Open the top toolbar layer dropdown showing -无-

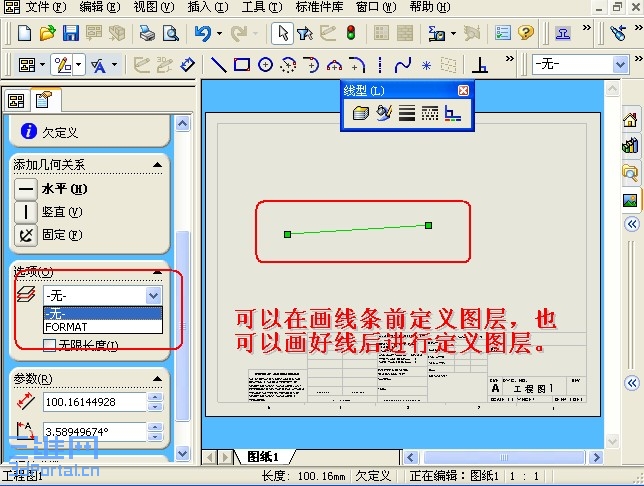[x=620, y=64]
